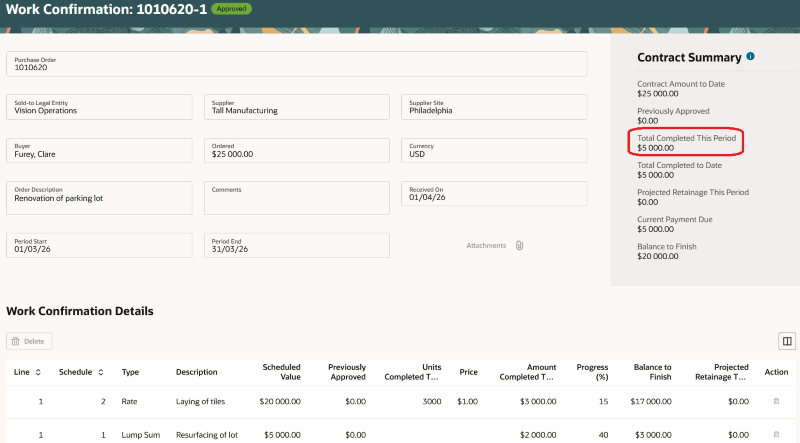The width and height of the screenshot is (800, 443).
Task: Click the Work Confirmation Details heading
Action: (80, 311)
